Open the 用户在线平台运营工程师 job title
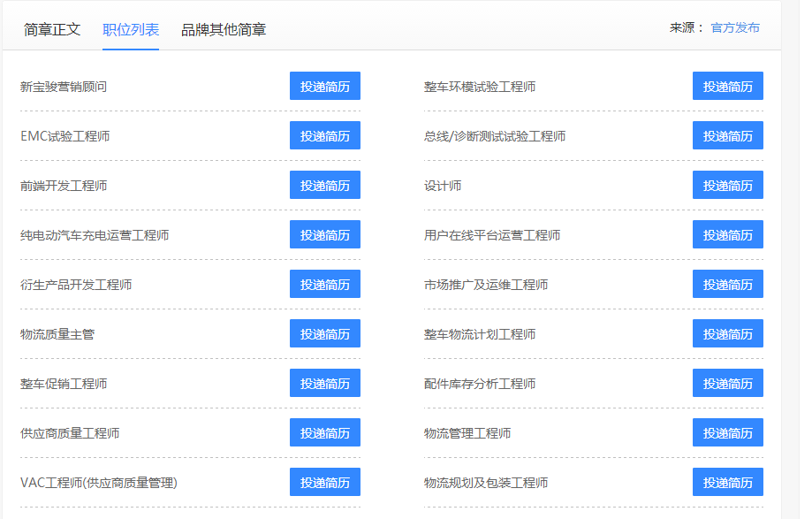Image resolution: width=812 pixels, height=519 pixels. click(492, 235)
